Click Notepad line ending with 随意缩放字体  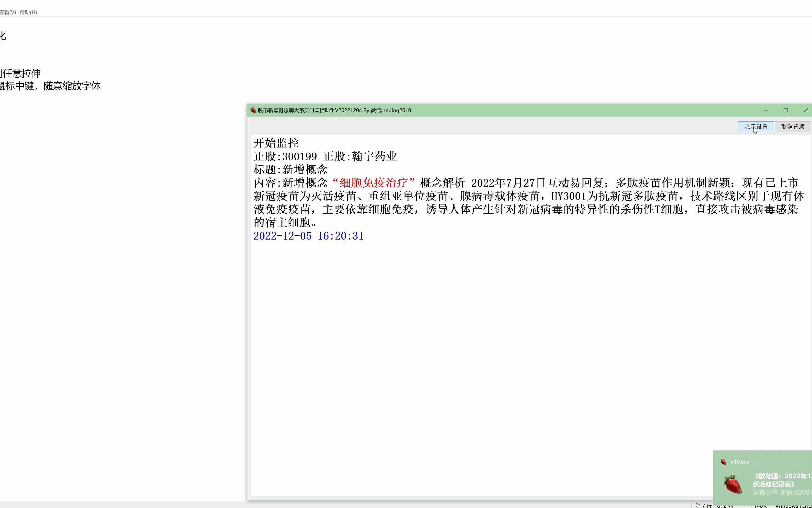50,86
